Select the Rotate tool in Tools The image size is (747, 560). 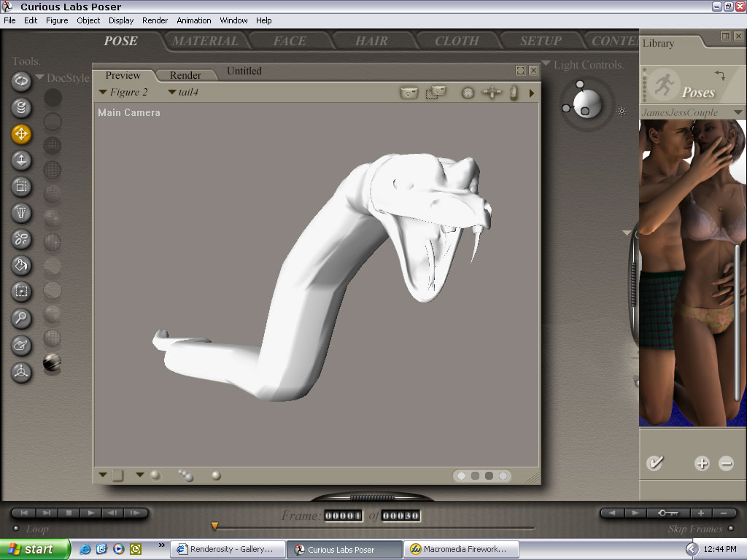(x=21, y=81)
